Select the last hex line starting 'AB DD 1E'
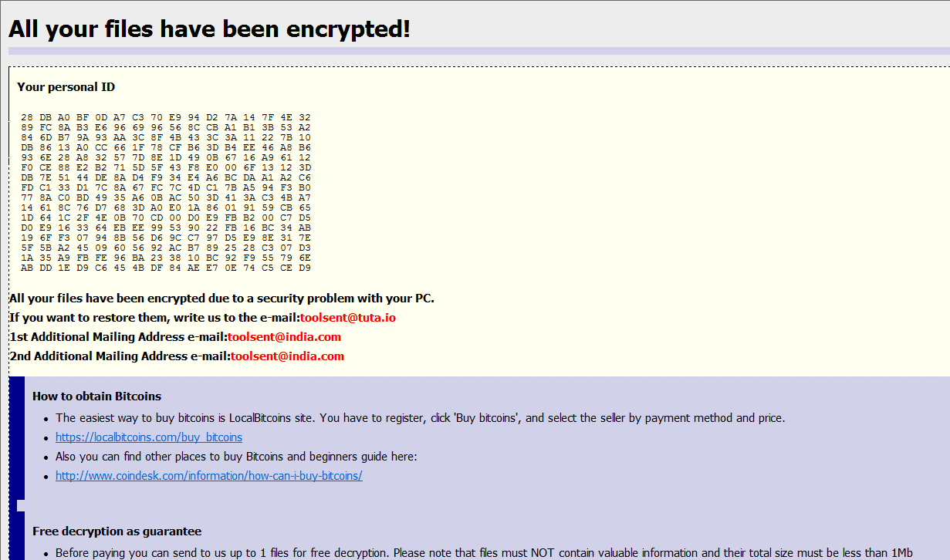Viewport: 950px width, 560px height. pyautogui.click(x=166, y=268)
